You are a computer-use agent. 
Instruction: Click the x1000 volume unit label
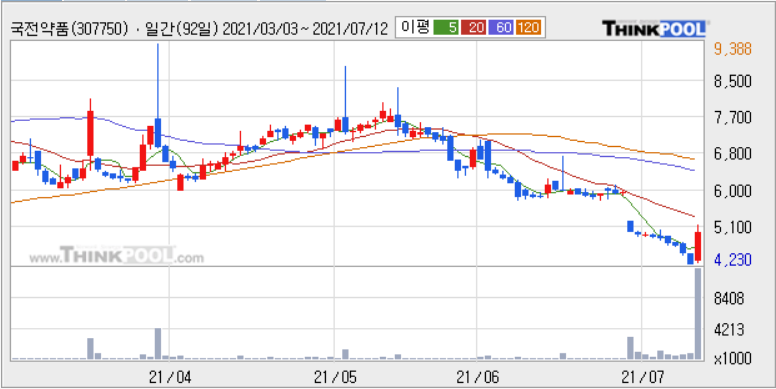732,358
